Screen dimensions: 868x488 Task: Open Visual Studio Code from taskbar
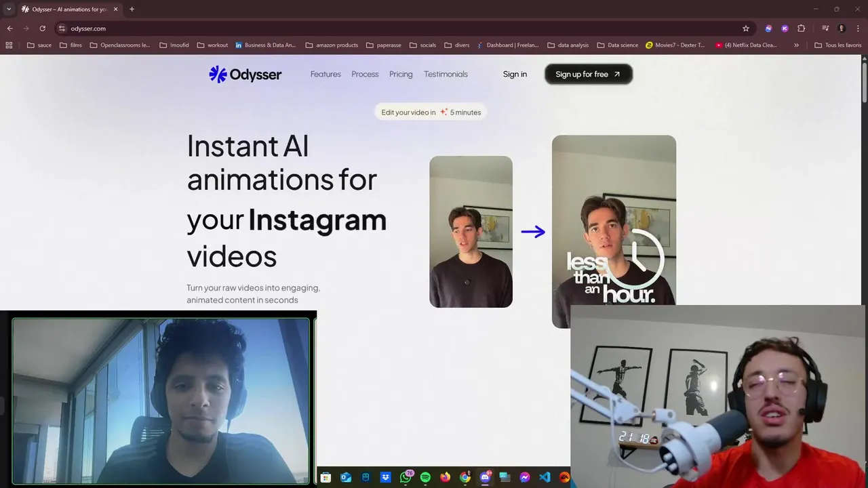click(x=545, y=477)
